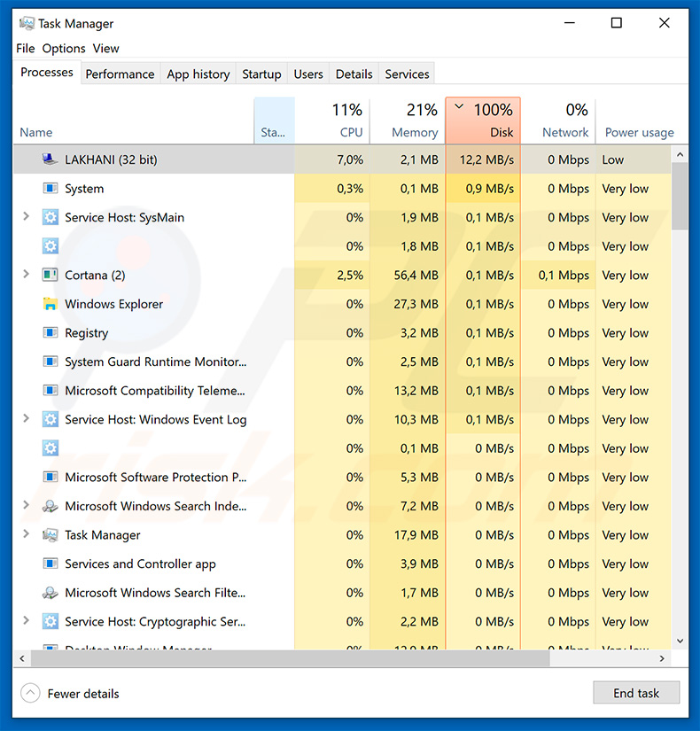Sort by the Memory column header
Screen dimensions: 700x731
click(408, 121)
